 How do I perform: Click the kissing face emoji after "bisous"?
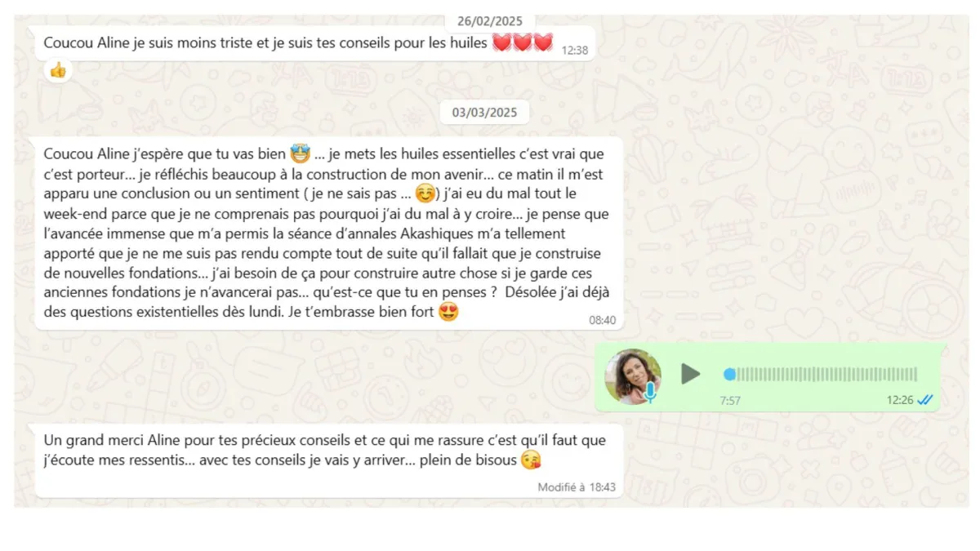(531, 460)
